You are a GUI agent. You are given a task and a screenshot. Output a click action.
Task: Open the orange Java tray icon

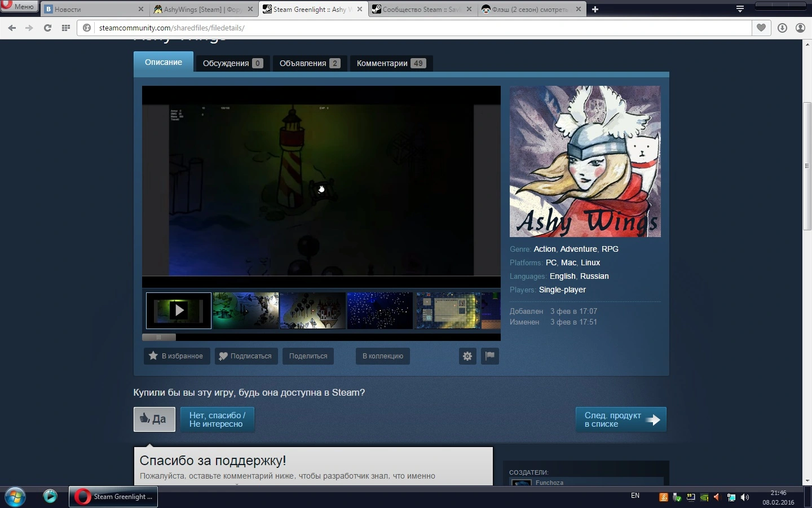pyautogui.click(x=664, y=497)
